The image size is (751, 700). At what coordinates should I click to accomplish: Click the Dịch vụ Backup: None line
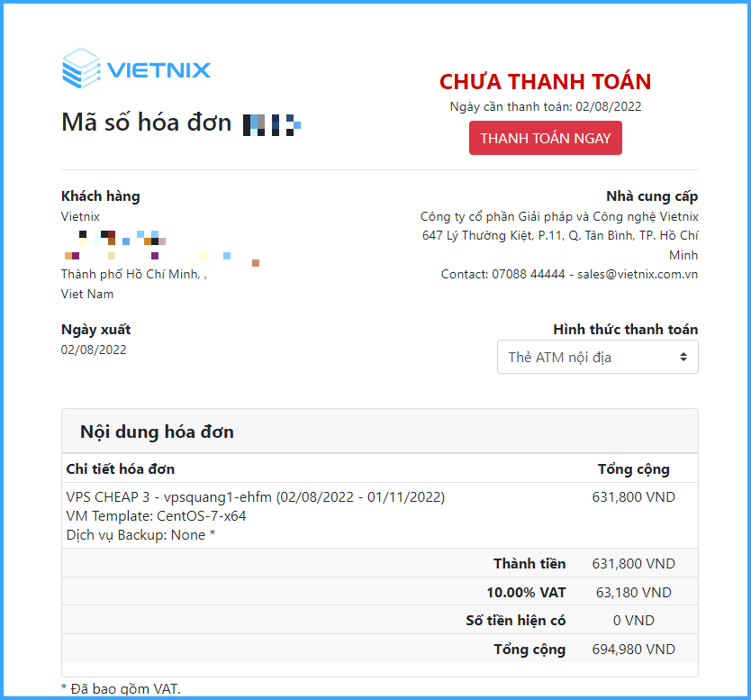[x=140, y=535]
